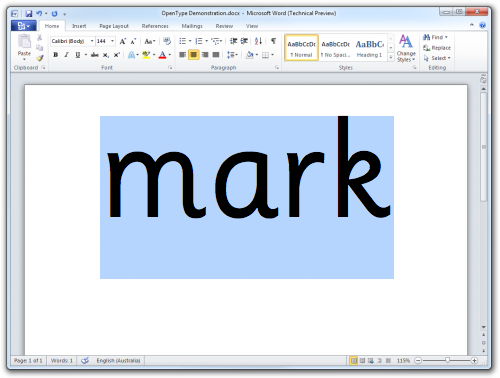This screenshot has height=378, width=500.
Task: Click the Bullets list icon
Action: click(x=182, y=41)
